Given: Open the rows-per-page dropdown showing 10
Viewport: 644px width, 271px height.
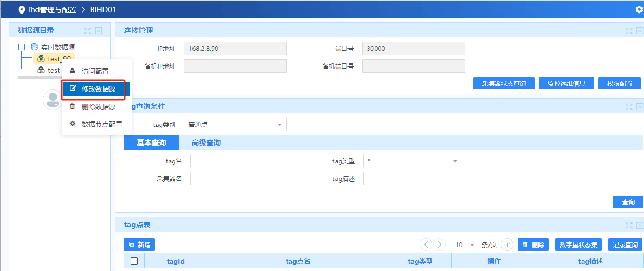Looking at the screenshot, I should click(x=463, y=244).
